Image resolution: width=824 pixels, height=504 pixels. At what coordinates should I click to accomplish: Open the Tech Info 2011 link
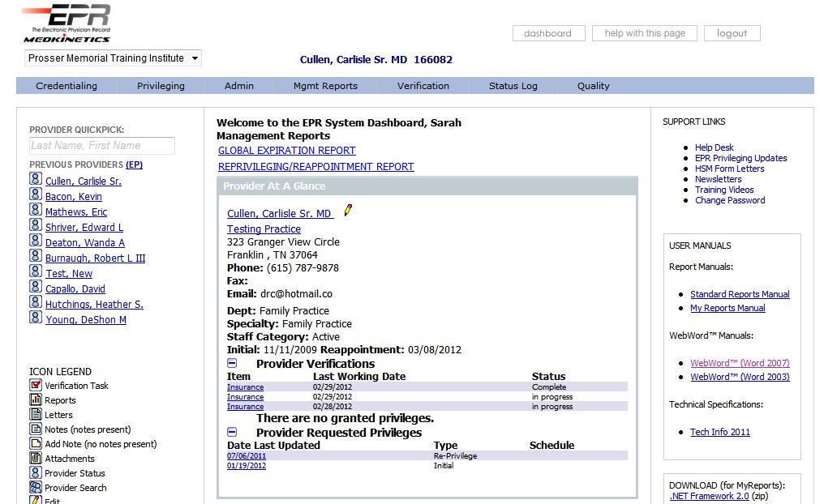click(720, 432)
